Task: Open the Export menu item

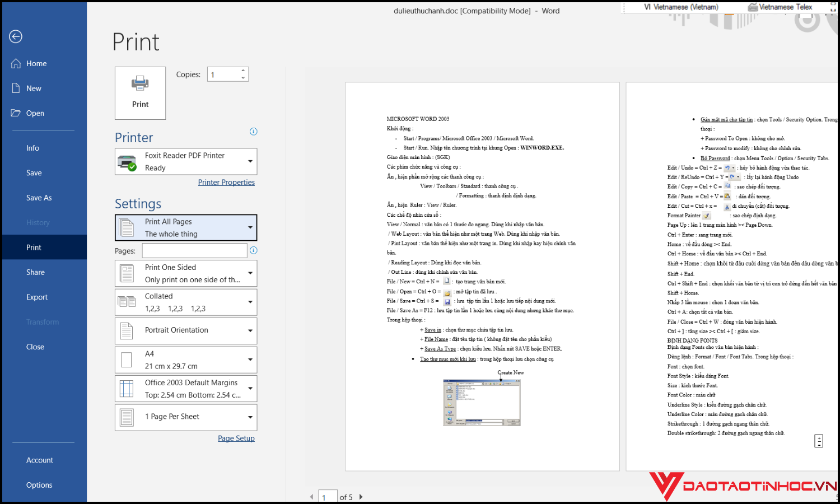Action: pyautogui.click(x=37, y=297)
